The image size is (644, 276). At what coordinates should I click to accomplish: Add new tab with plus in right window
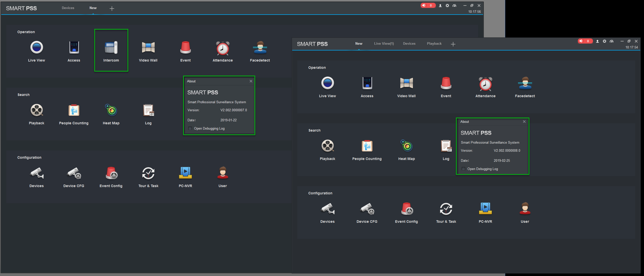453,44
